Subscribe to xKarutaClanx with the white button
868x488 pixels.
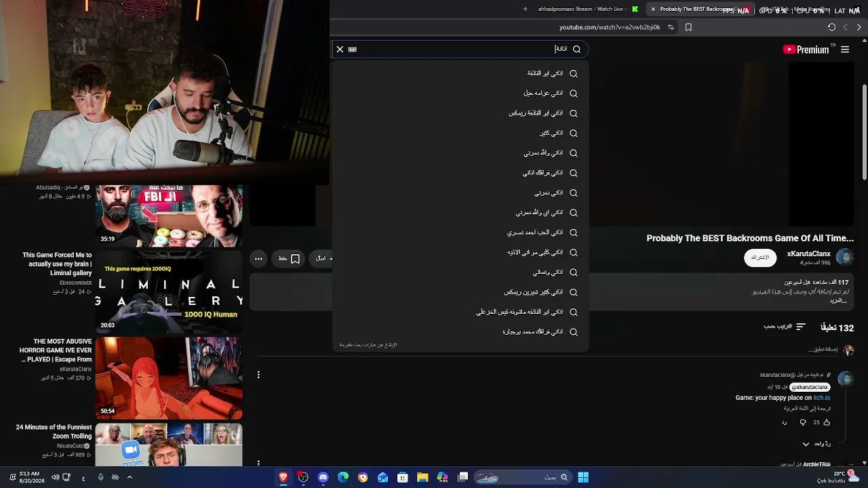coord(760,258)
